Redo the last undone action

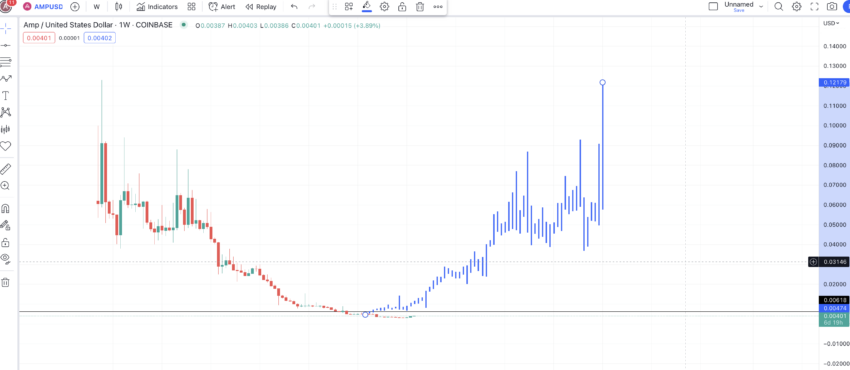point(312,7)
